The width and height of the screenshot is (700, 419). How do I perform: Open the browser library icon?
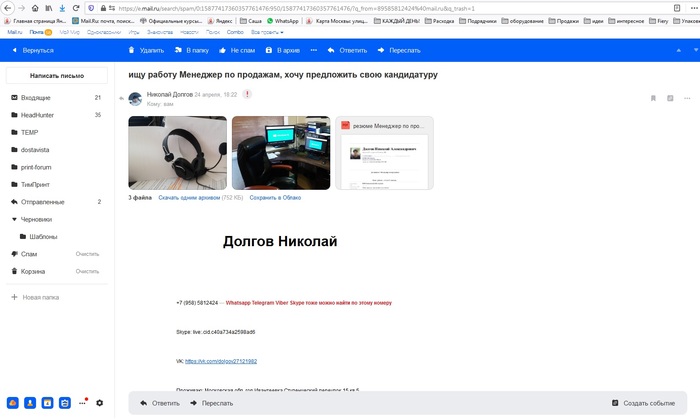[49, 8]
